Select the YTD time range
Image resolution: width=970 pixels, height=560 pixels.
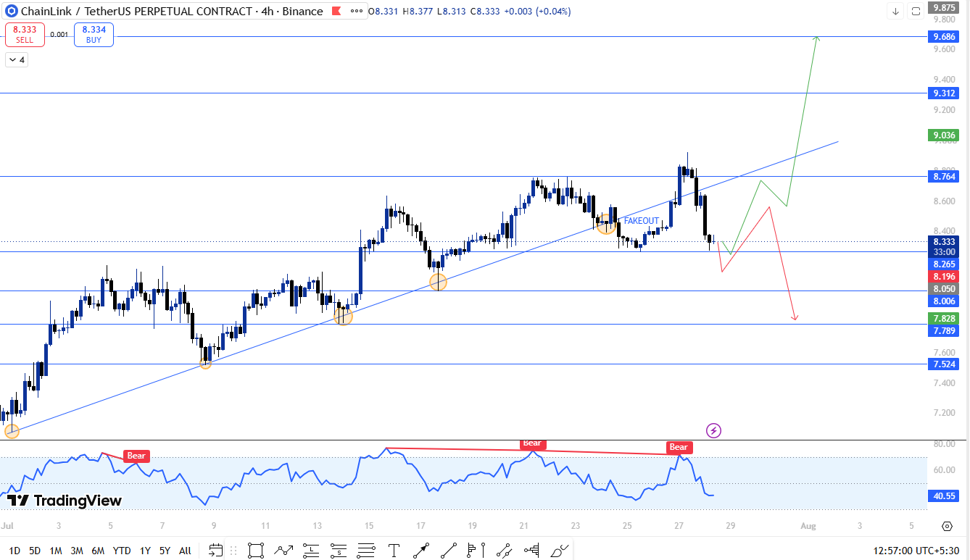(x=123, y=551)
